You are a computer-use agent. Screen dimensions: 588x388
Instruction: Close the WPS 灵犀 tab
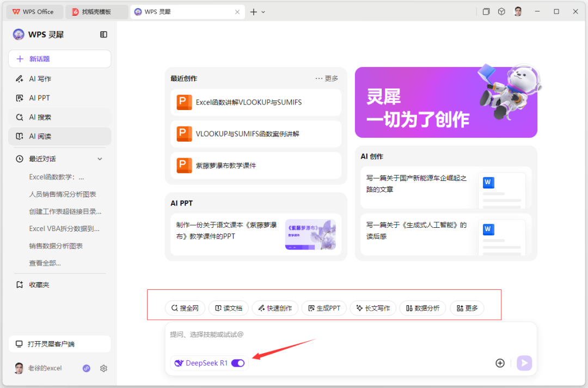(237, 12)
